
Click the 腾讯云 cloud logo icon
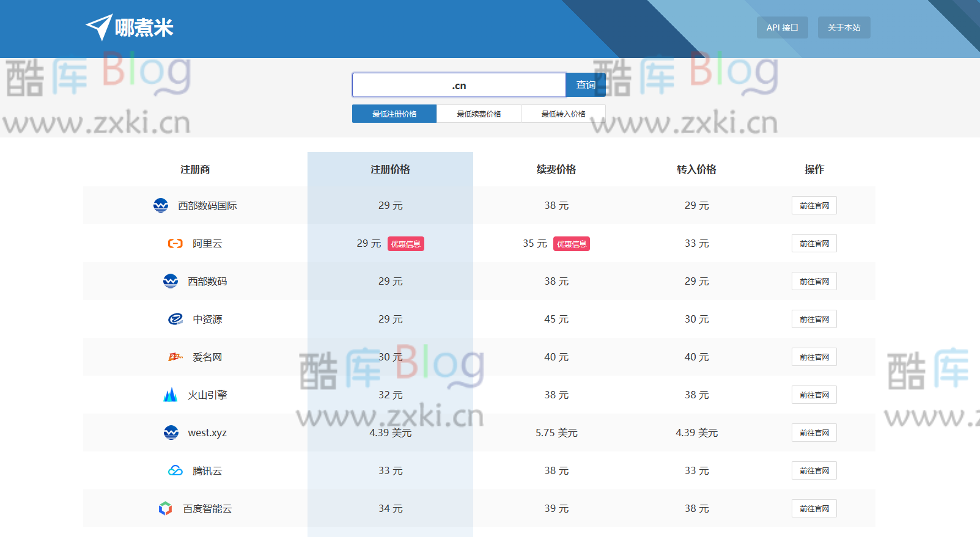click(x=175, y=470)
